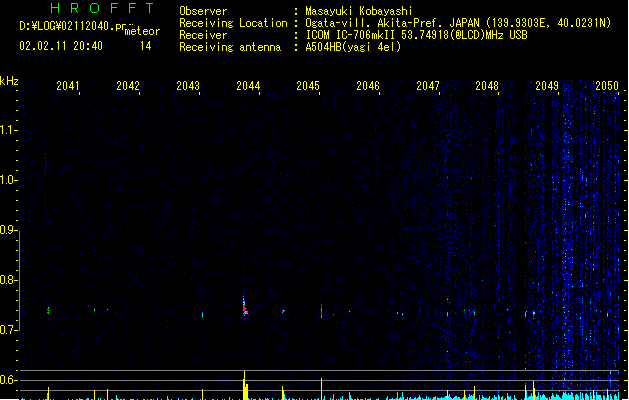The image size is (629, 400).
Task: Click the 2045 time axis label
Action: pyautogui.click(x=308, y=86)
